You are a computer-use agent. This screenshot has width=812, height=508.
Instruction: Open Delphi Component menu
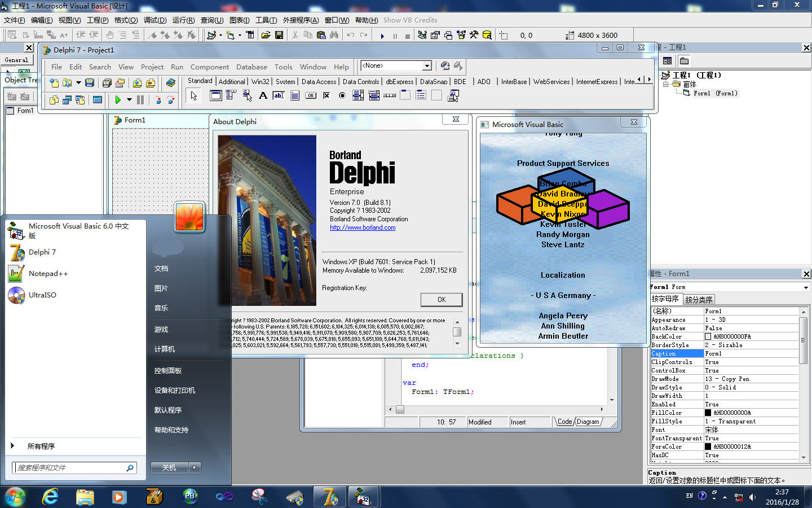pyautogui.click(x=210, y=67)
